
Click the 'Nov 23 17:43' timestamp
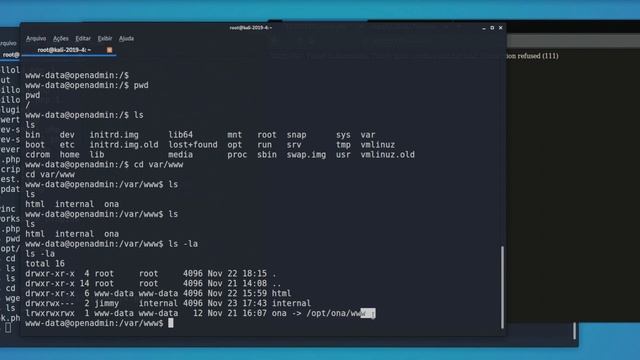[x=237, y=303]
